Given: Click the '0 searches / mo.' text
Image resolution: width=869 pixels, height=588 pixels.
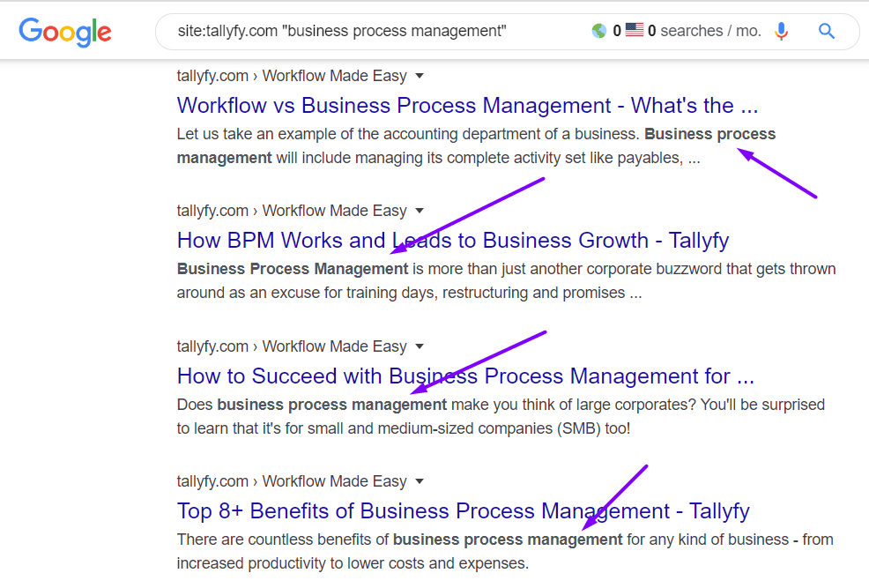Looking at the screenshot, I should (704, 31).
